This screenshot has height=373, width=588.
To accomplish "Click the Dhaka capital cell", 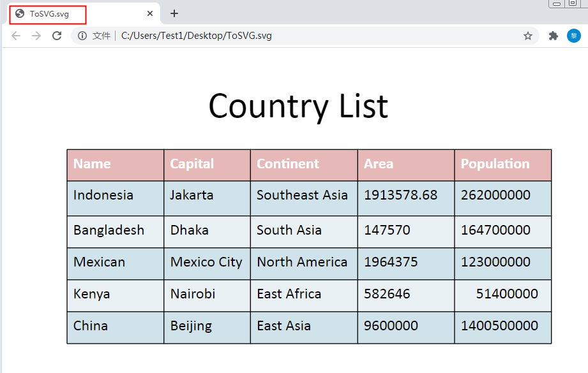I will (189, 230).
